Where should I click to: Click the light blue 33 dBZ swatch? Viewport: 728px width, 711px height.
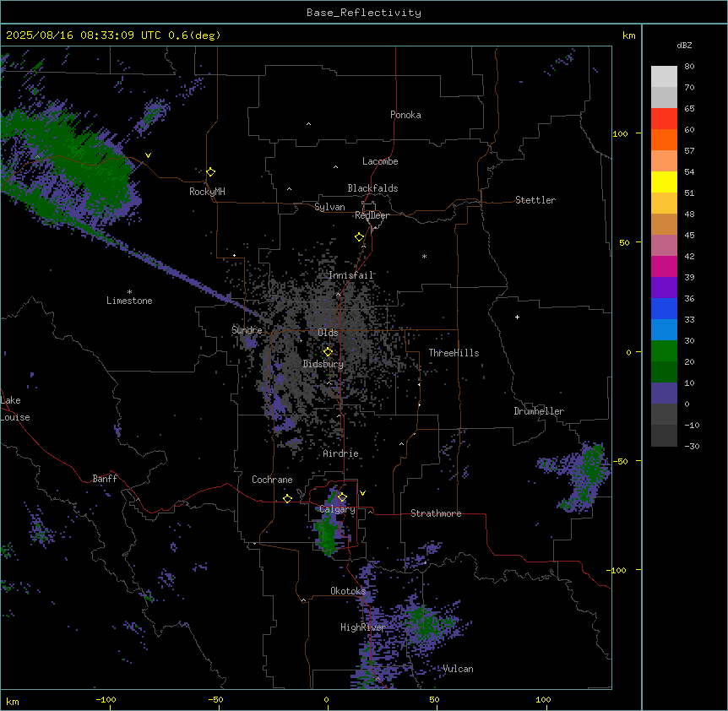pos(664,329)
